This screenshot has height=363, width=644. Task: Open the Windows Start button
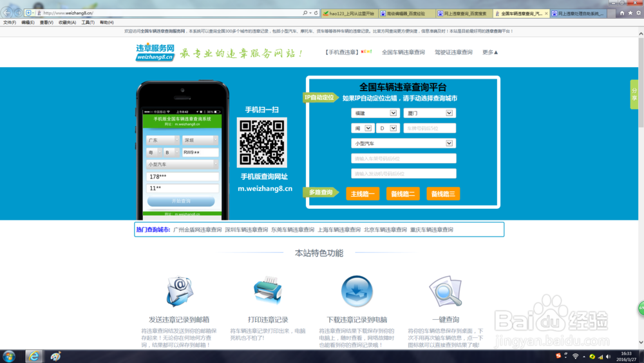(x=9, y=357)
